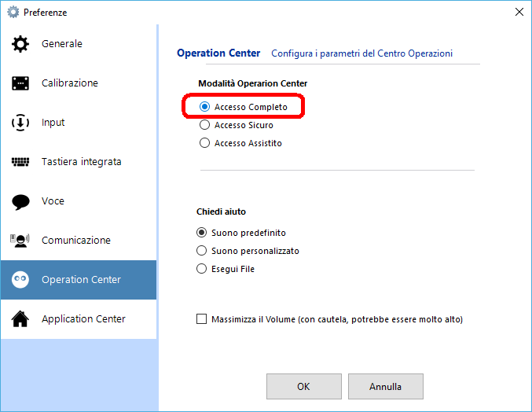Open Calibrazione via its screen icon
Image resolution: width=532 pixels, height=412 pixels.
click(20, 83)
